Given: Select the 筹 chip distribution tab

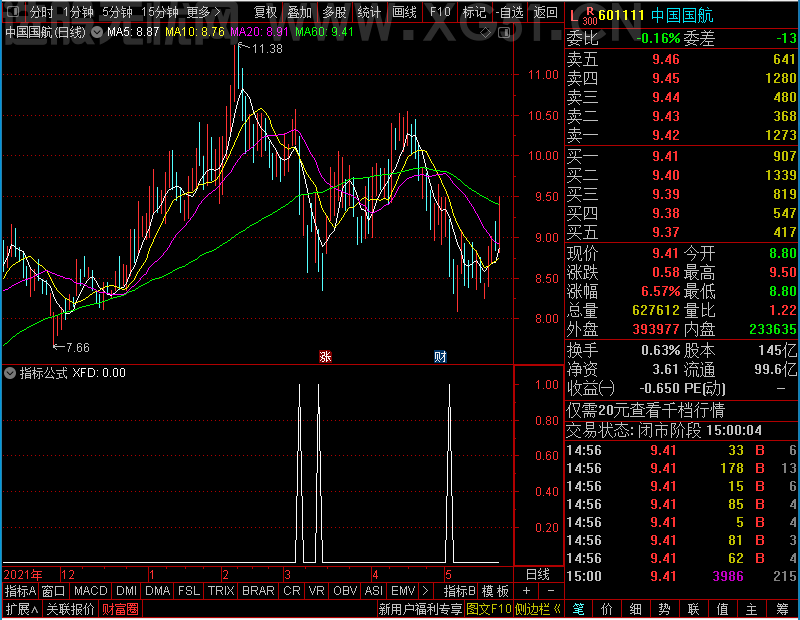Looking at the screenshot, I should [x=783, y=609].
